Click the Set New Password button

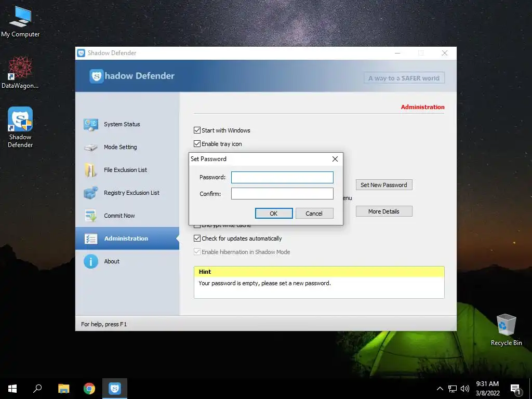click(x=384, y=185)
